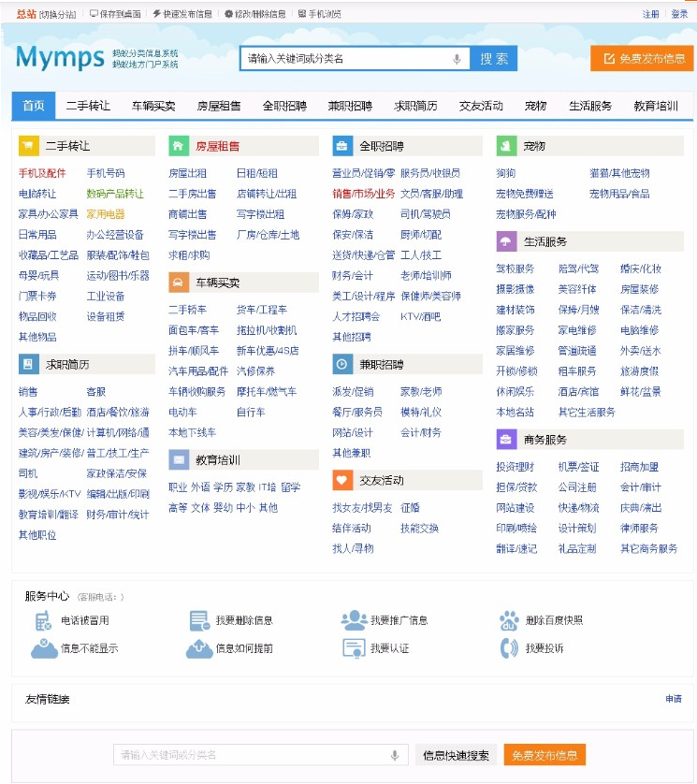Click the 我要推广信息 people icon
Screen dimensions: 697x784
coord(355,620)
